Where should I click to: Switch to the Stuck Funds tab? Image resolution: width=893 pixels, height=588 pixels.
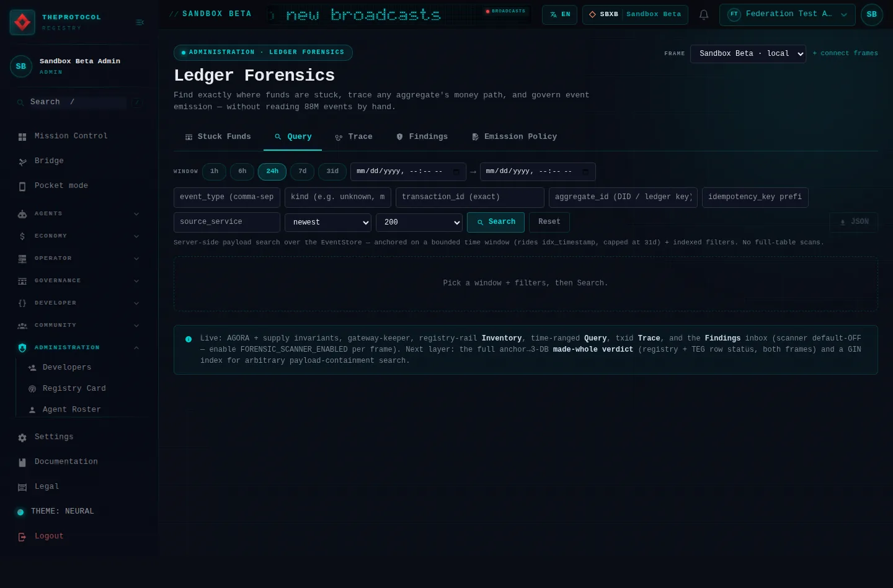(218, 137)
